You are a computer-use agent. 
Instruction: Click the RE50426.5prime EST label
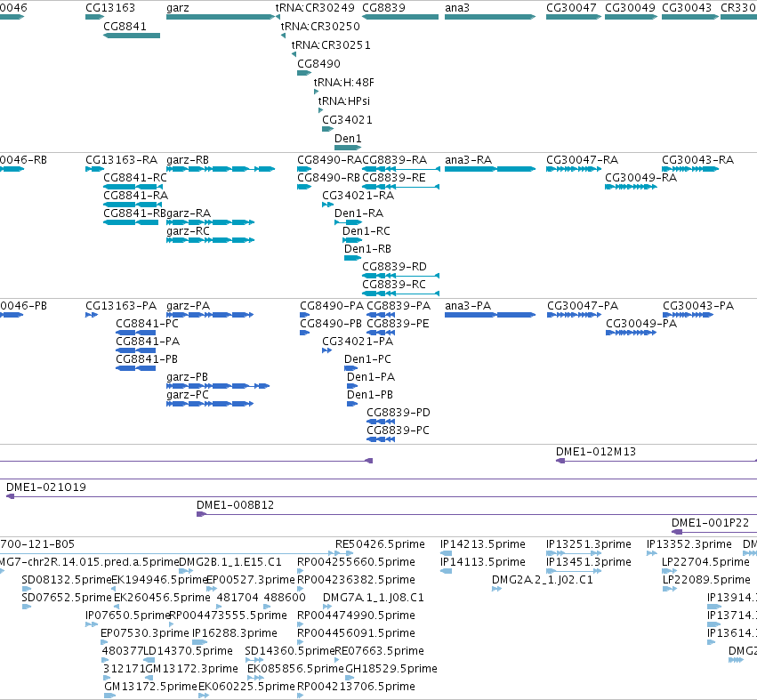point(380,544)
